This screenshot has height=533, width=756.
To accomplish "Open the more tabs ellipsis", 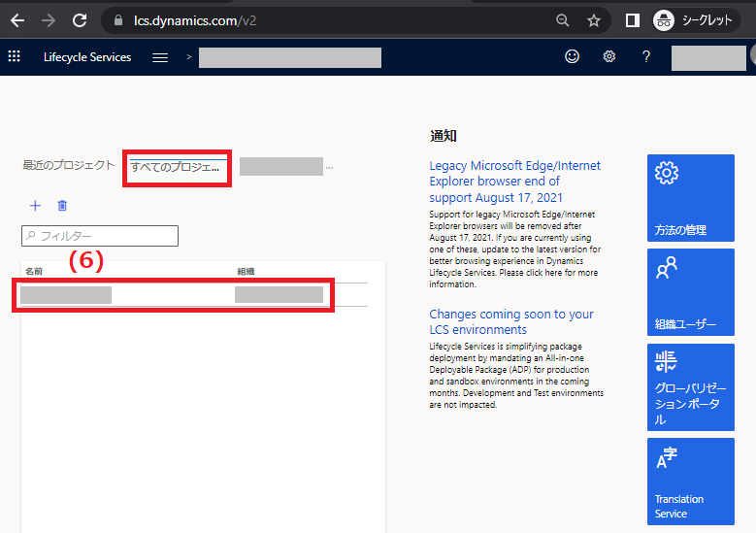I will [329, 167].
